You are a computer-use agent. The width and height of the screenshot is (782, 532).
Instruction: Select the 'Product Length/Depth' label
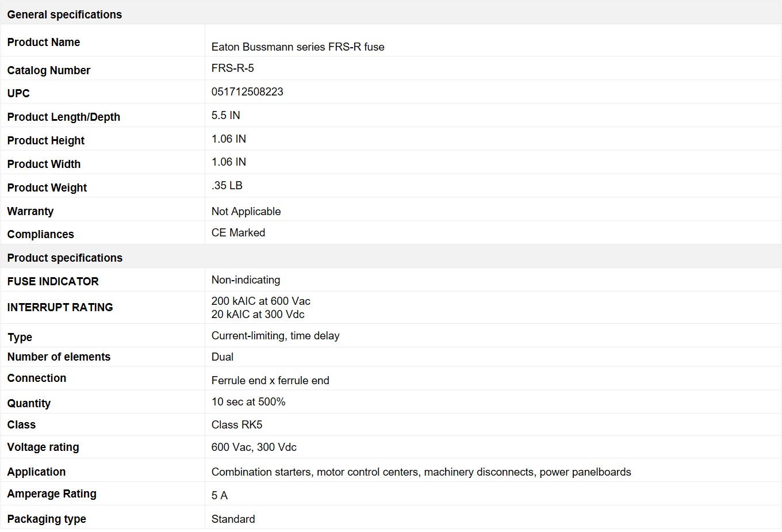pos(64,117)
